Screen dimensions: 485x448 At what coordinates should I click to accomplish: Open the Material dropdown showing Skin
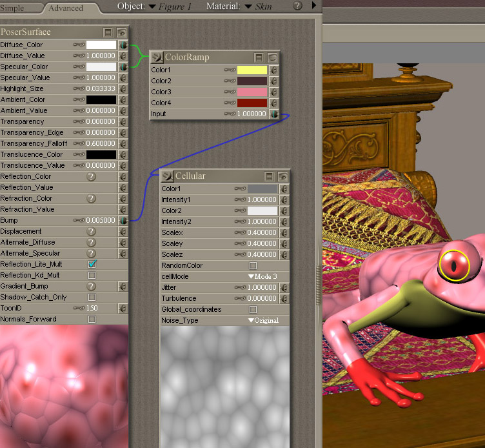(258, 6)
